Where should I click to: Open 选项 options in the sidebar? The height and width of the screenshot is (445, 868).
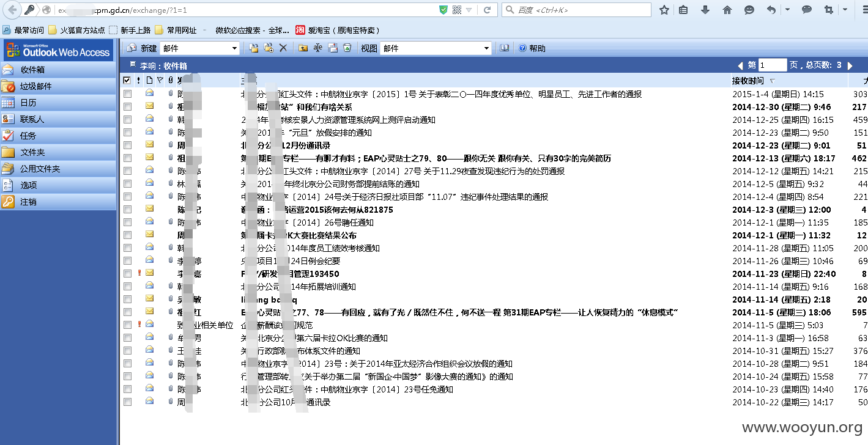point(58,185)
